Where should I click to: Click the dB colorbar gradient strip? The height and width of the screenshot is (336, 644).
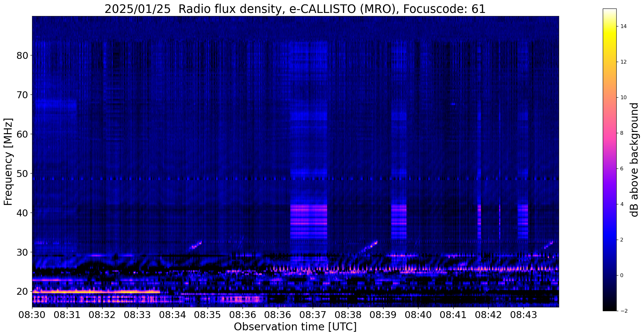point(609,160)
